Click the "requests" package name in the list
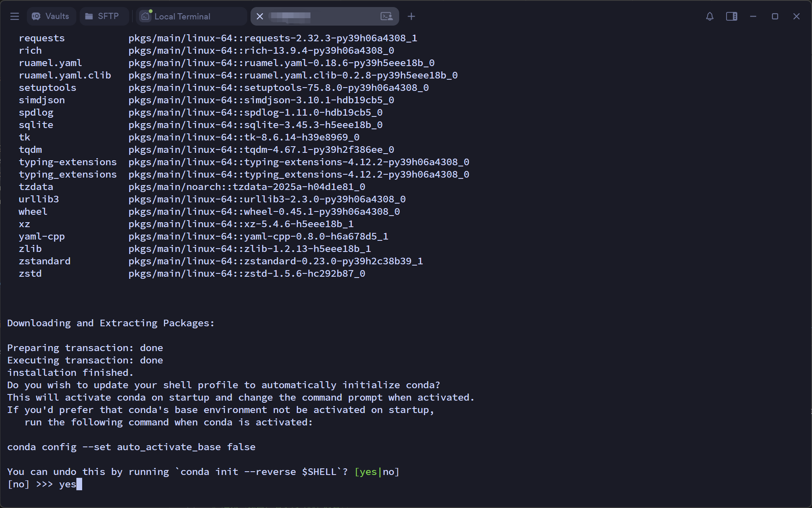The height and width of the screenshot is (508, 812). tap(42, 38)
